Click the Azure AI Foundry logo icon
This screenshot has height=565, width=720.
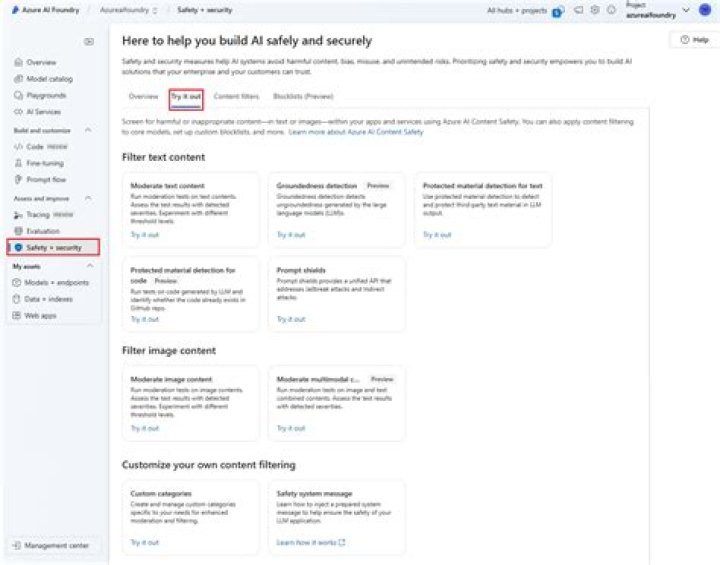[x=15, y=10]
